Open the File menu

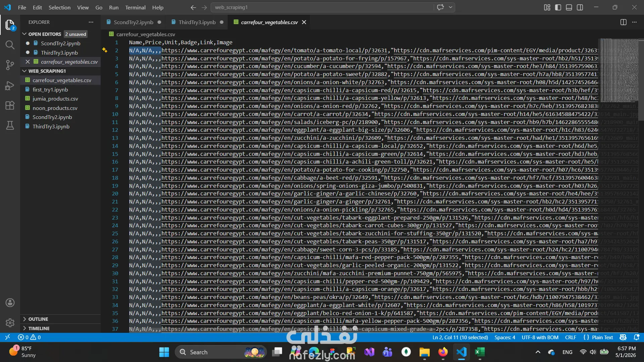point(22,7)
